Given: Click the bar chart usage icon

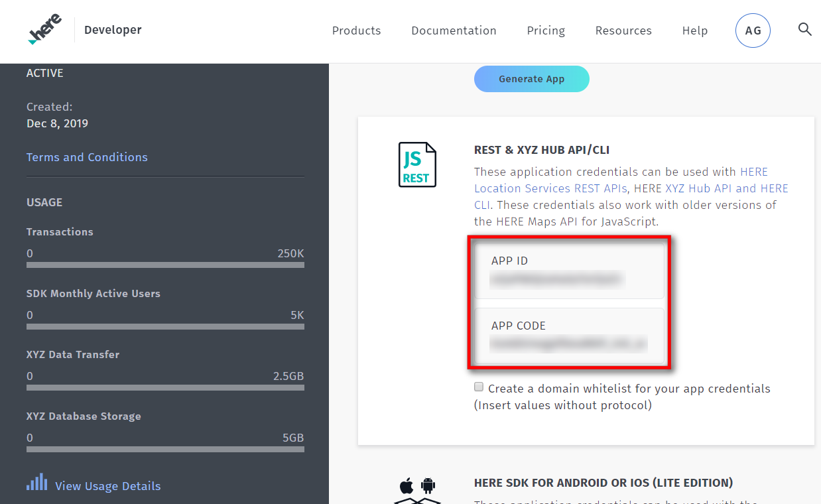Looking at the screenshot, I should [36, 481].
